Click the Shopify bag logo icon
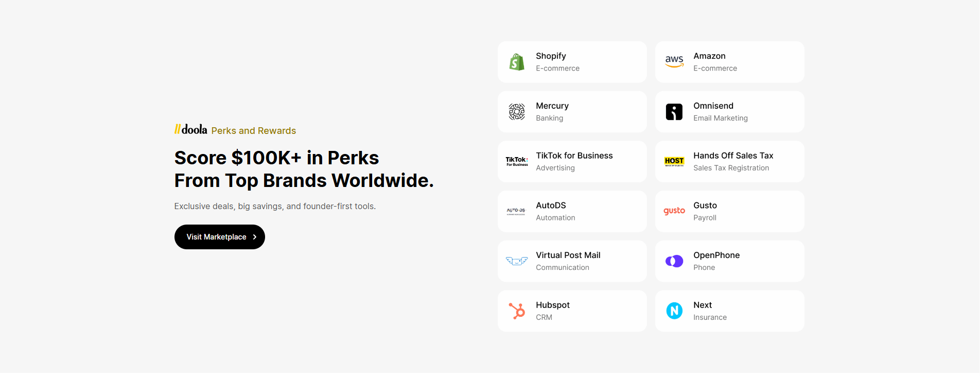Viewport: 980px width, 376px height. tap(517, 62)
